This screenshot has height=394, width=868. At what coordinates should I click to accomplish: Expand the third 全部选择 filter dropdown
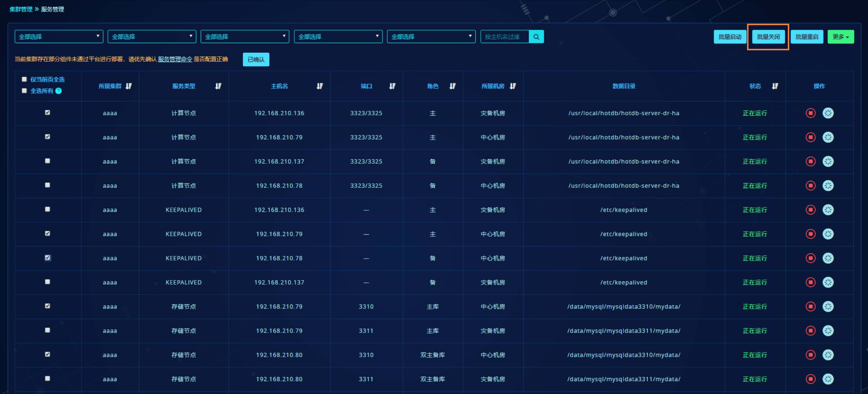pos(245,37)
